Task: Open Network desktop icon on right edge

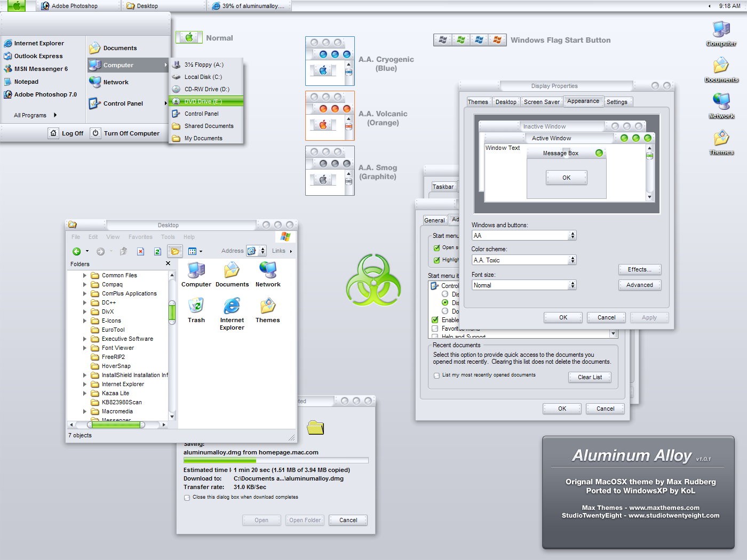Action: (721, 106)
